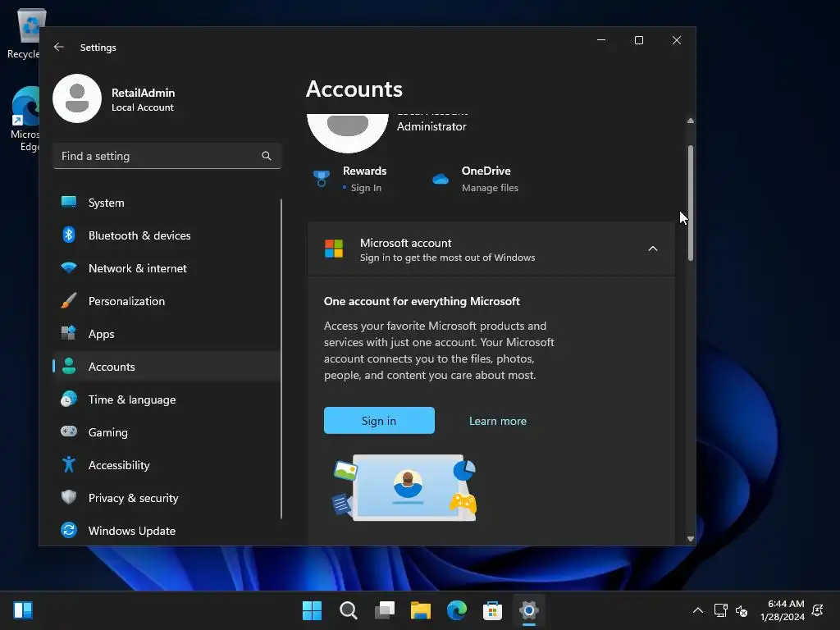The height and width of the screenshot is (630, 840).
Task: Open Microsoft Store from taskbar
Action: pyautogui.click(x=492, y=610)
